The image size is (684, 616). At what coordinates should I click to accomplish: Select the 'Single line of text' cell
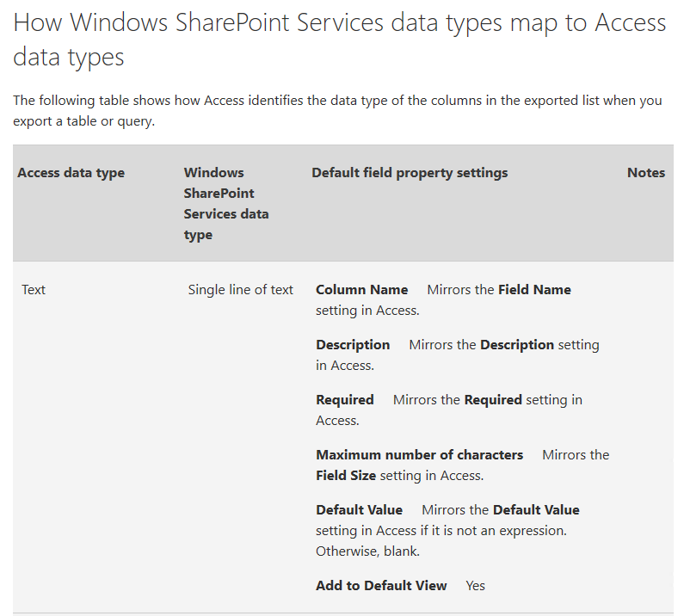coord(240,290)
